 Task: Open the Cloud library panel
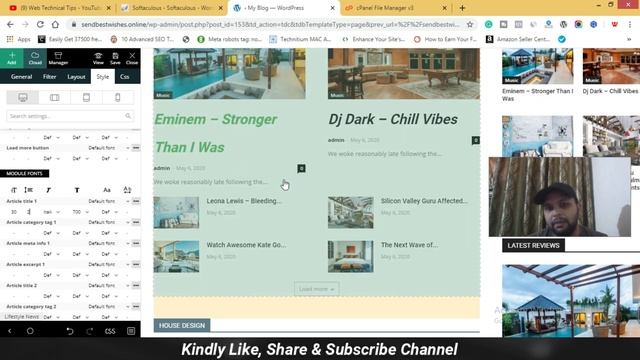(35, 58)
